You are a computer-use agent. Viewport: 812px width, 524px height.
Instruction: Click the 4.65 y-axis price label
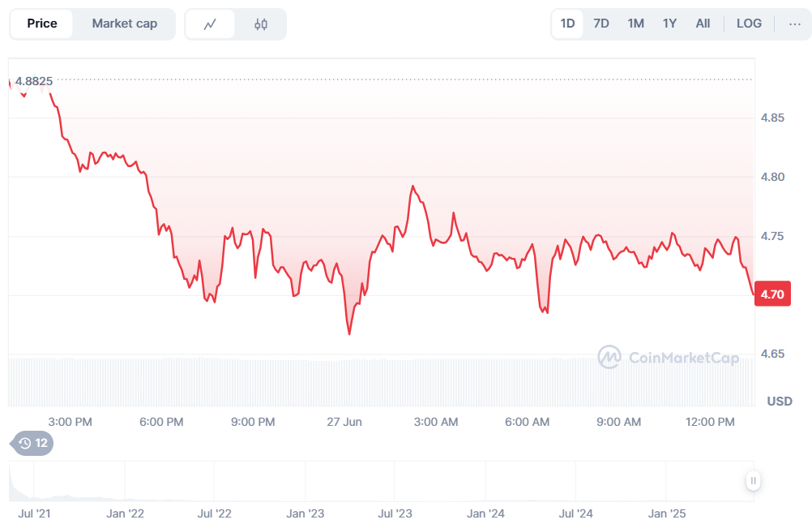[772, 354]
